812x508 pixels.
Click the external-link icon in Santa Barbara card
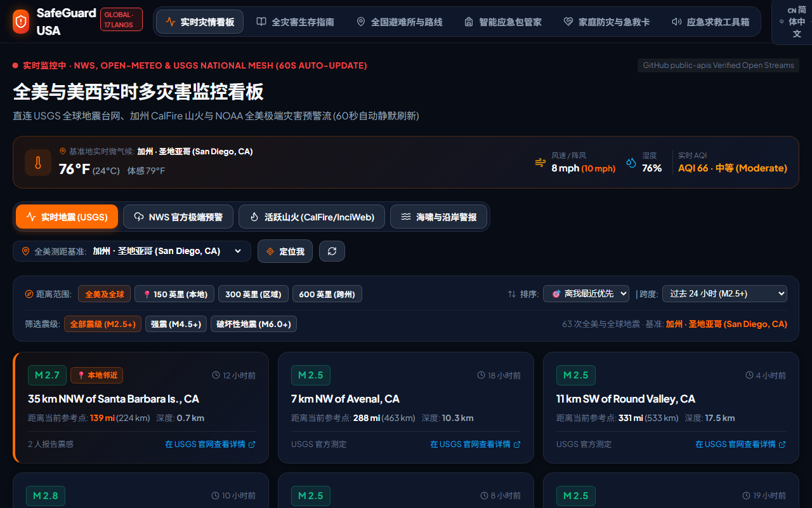pos(252,444)
